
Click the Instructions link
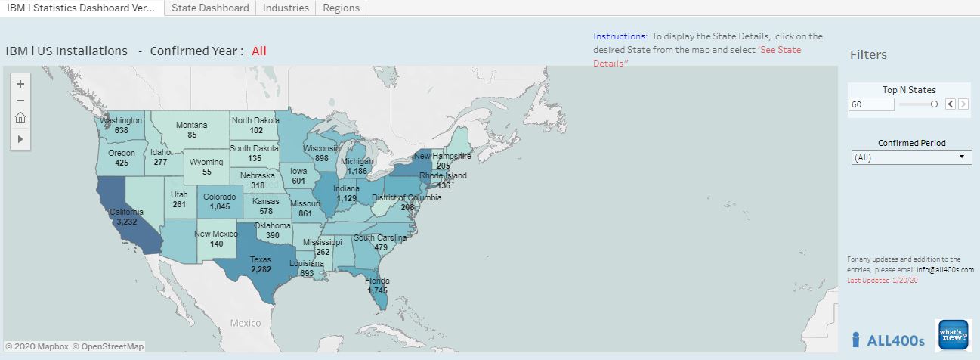pos(620,36)
